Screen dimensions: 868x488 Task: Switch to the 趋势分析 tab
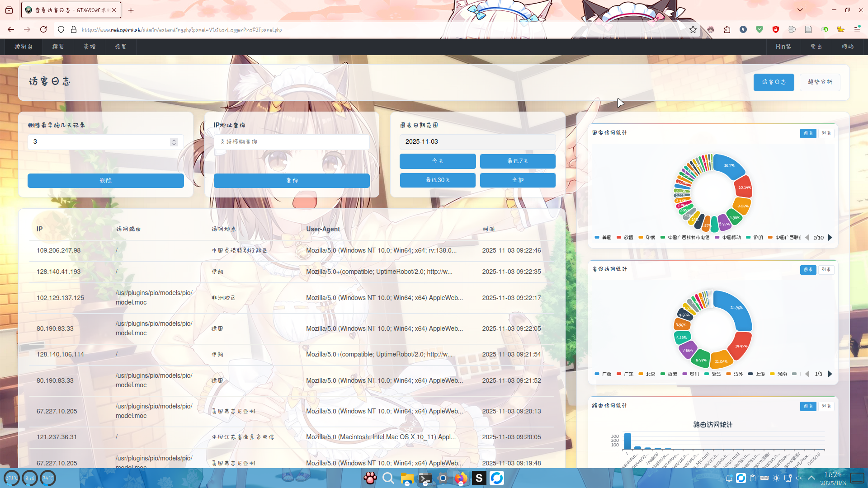point(820,82)
